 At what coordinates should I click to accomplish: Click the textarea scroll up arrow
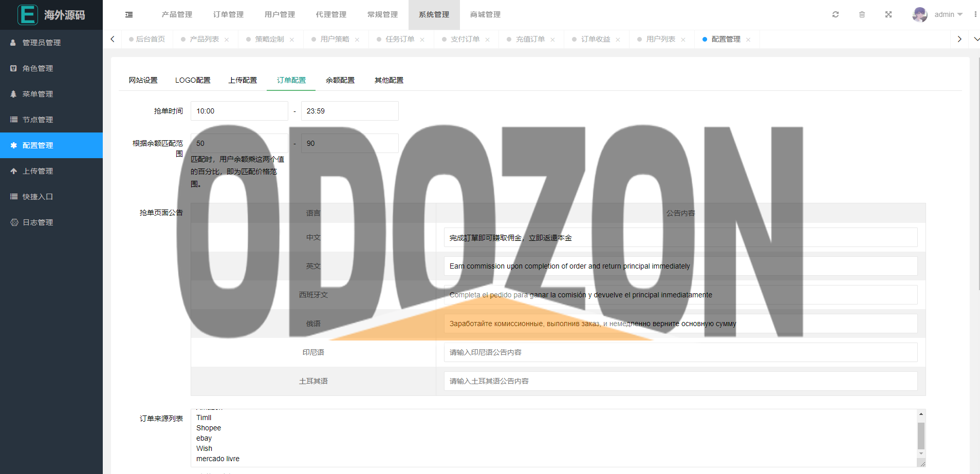[x=921, y=414]
